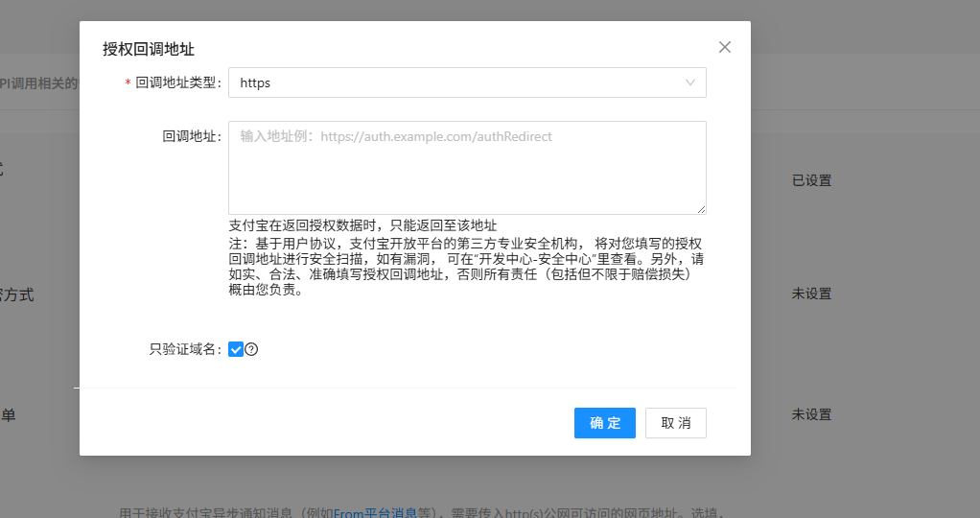Open the From平台消息 link
The height and width of the screenshot is (518, 980).
click(375, 513)
